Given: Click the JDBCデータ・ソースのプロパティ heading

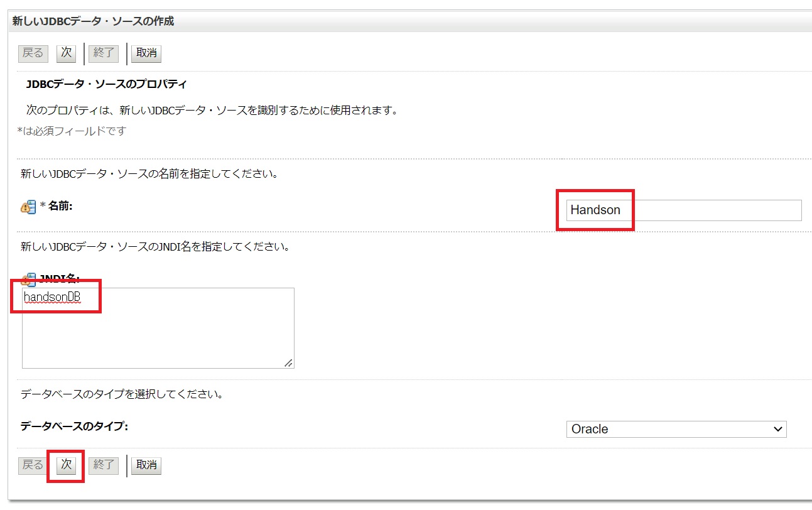Looking at the screenshot, I should click(106, 84).
